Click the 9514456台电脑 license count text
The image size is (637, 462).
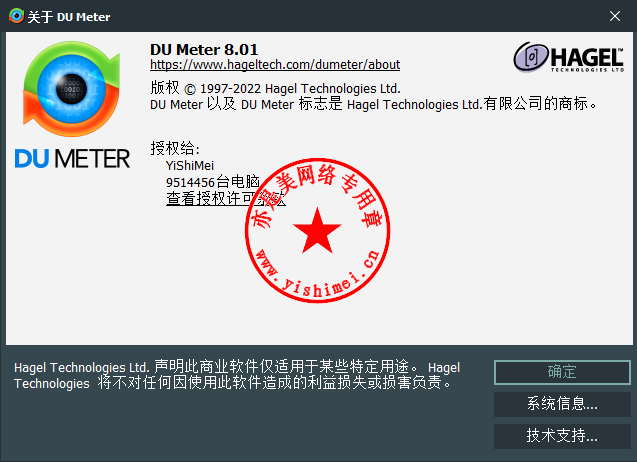pos(212,182)
